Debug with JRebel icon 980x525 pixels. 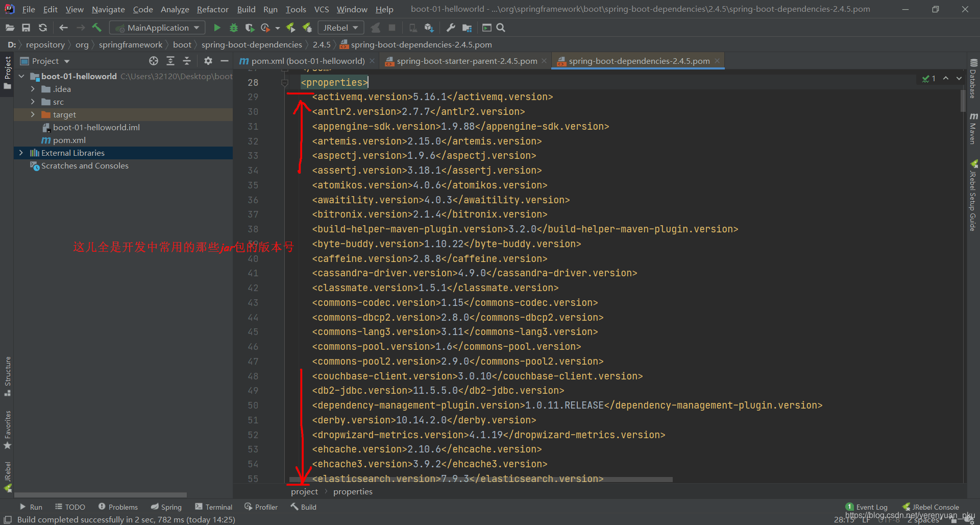[307, 28]
